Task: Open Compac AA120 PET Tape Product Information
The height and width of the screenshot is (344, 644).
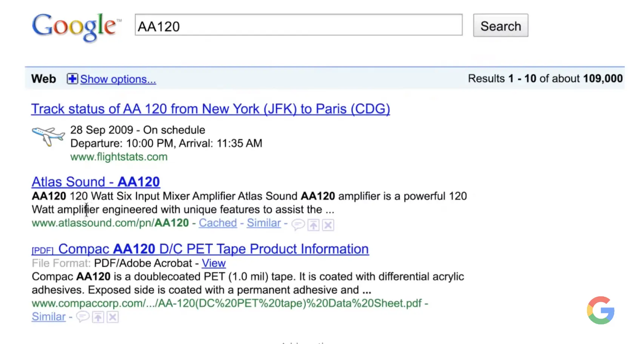Action: (x=213, y=249)
